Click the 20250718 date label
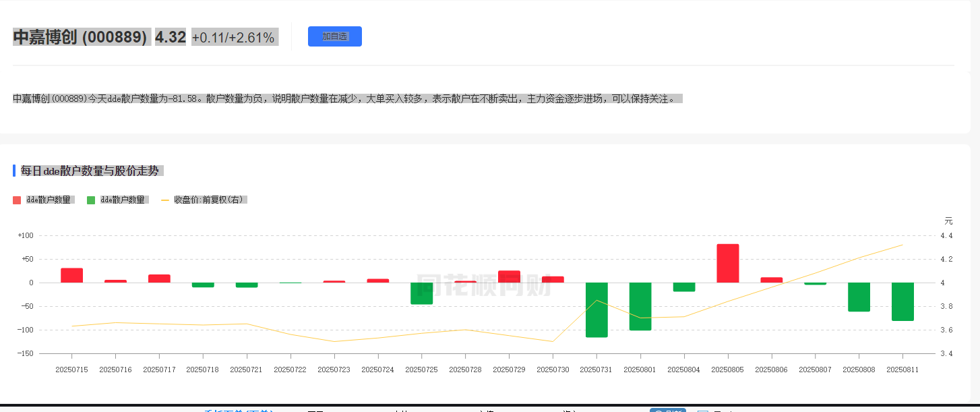980x412 pixels. 203,370
